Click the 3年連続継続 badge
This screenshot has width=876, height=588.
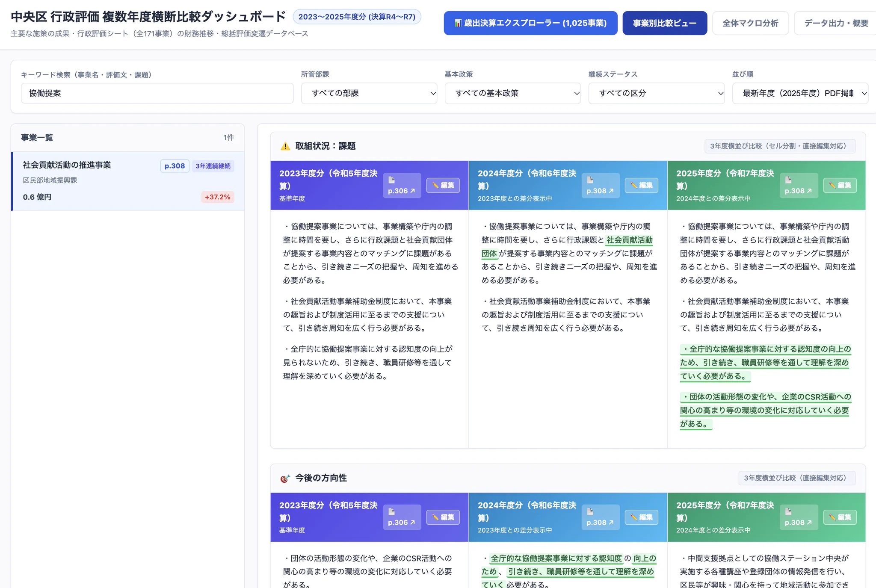pyautogui.click(x=213, y=166)
